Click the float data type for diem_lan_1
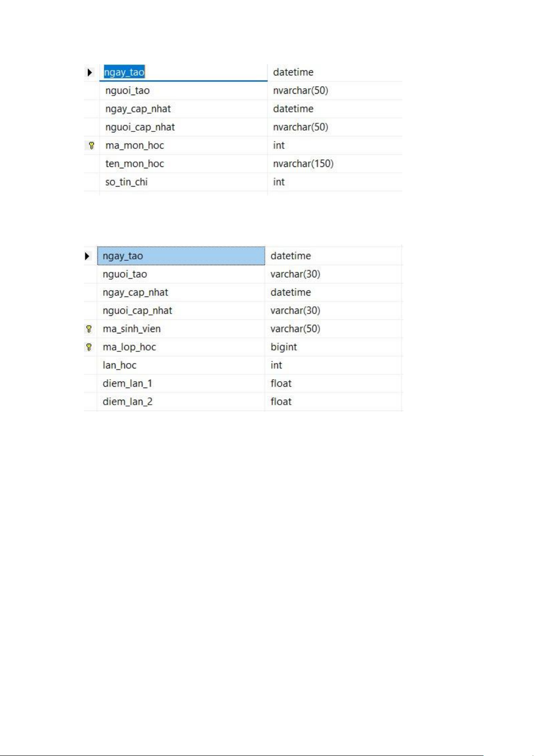The image size is (535, 756). pyautogui.click(x=281, y=384)
